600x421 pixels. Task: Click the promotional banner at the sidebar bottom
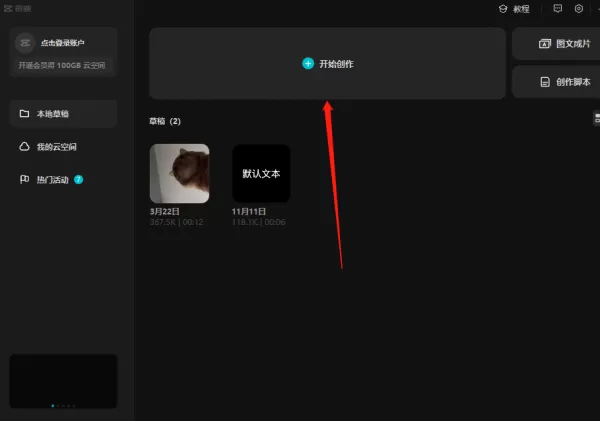[64, 381]
